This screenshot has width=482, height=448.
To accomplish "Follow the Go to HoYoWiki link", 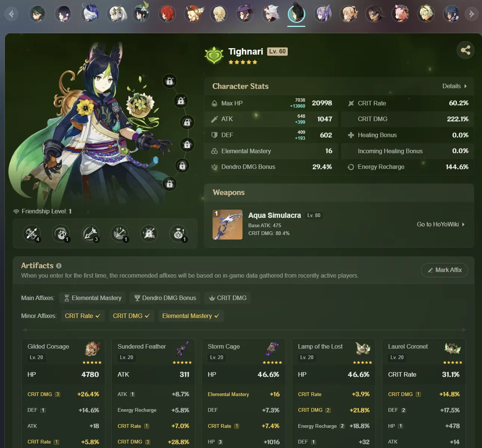I will pos(441,224).
